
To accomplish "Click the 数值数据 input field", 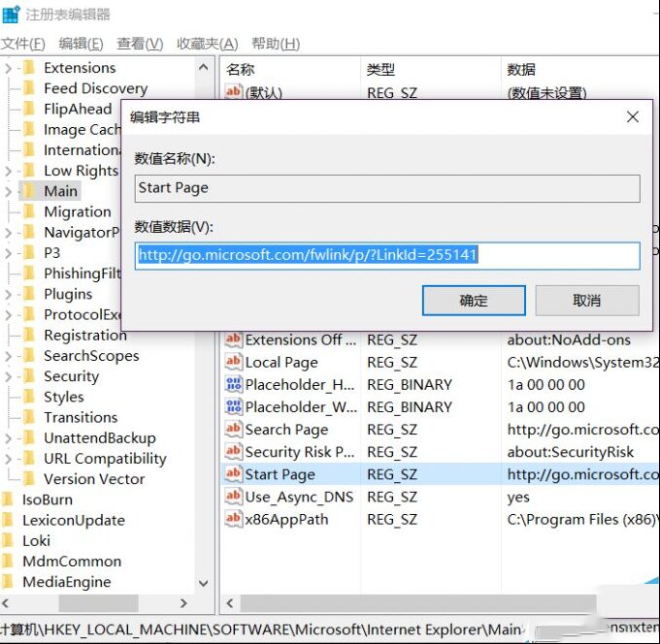I will coord(387,255).
